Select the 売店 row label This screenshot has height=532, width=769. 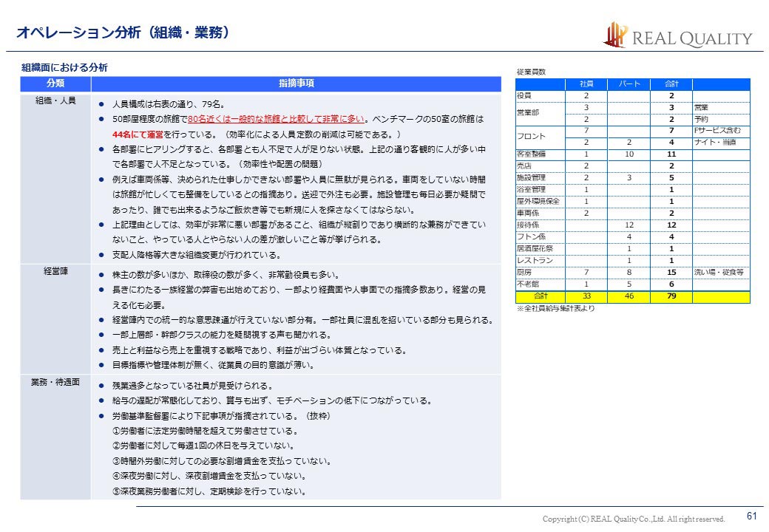(x=524, y=166)
